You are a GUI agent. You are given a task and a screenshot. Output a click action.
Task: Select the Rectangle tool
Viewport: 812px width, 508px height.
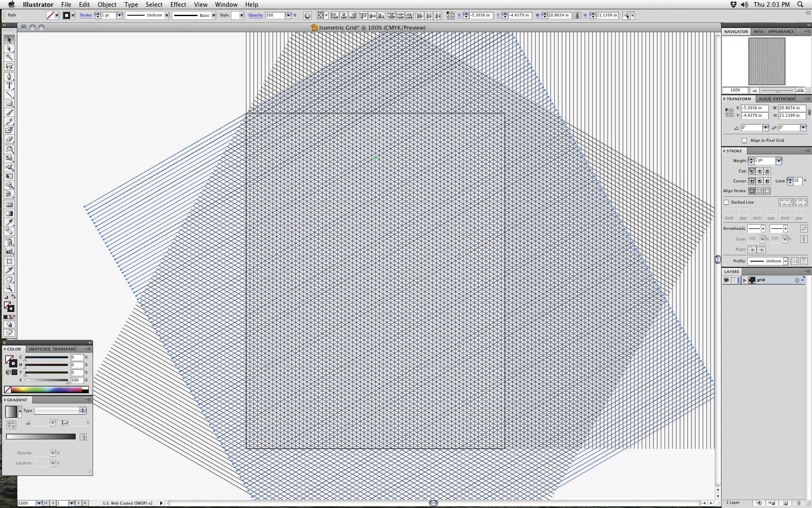click(x=9, y=104)
